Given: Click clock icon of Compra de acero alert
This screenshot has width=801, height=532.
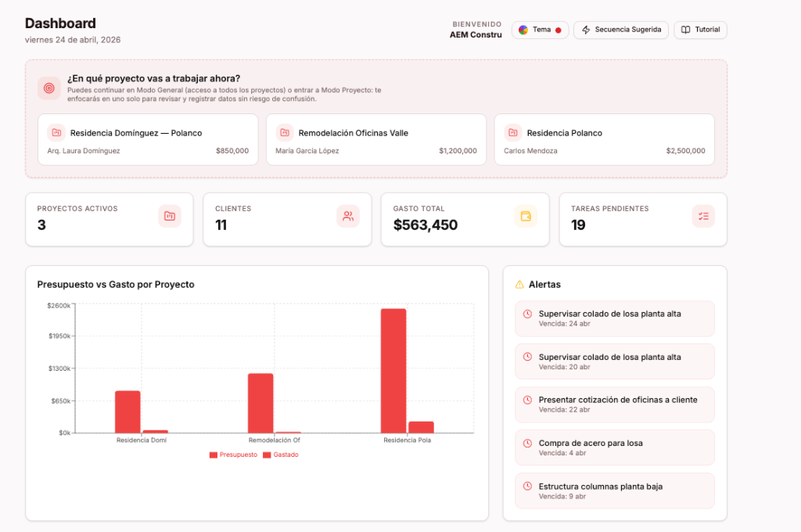Looking at the screenshot, I should (528, 443).
